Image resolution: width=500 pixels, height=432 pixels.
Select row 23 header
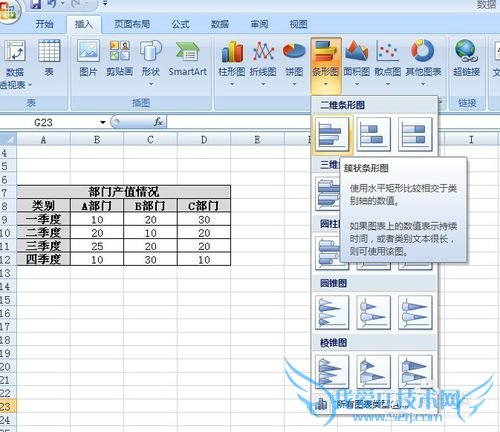click(7, 406)
